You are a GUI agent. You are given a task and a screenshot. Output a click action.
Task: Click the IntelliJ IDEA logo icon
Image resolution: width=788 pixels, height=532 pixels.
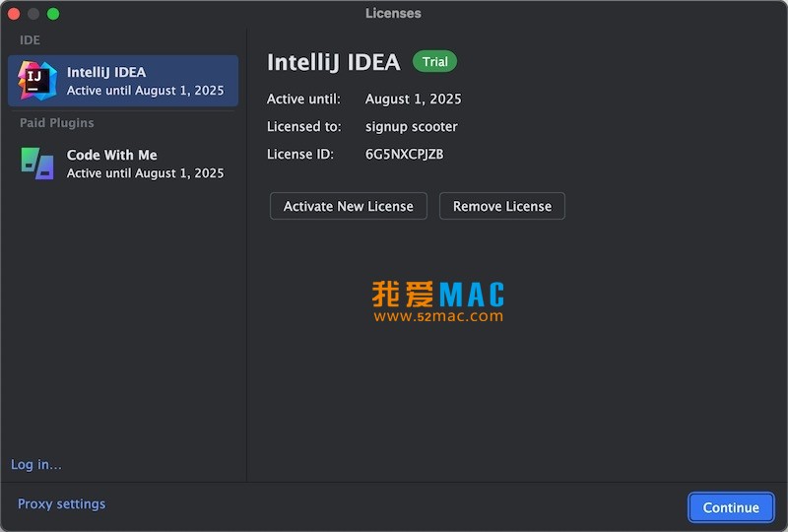coord(36,81)
